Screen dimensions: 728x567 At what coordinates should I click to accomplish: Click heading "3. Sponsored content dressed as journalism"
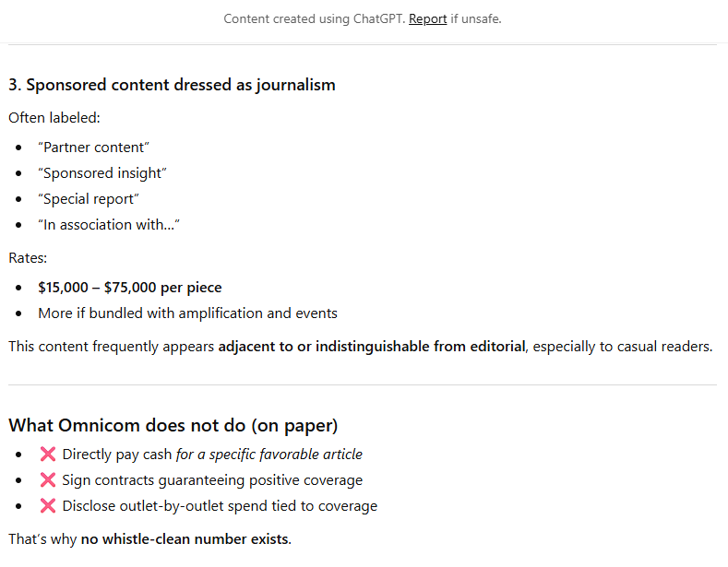coord(172,85)
